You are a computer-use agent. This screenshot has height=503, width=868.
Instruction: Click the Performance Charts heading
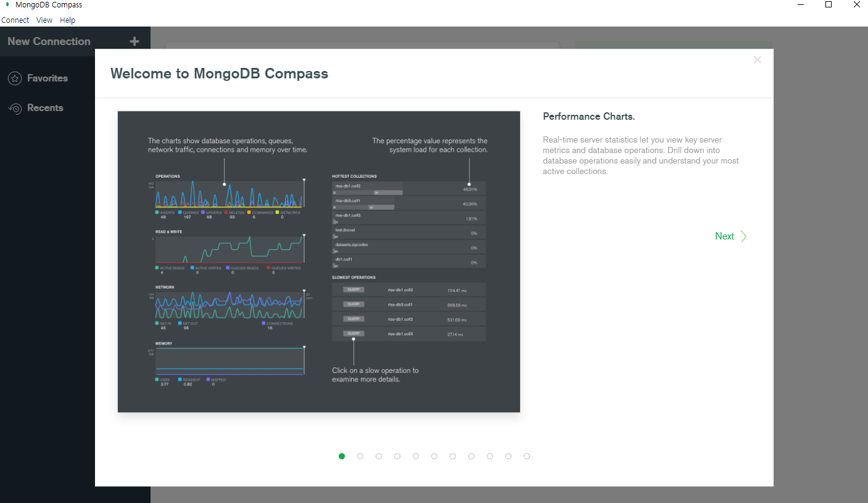(x=589, y=116)
